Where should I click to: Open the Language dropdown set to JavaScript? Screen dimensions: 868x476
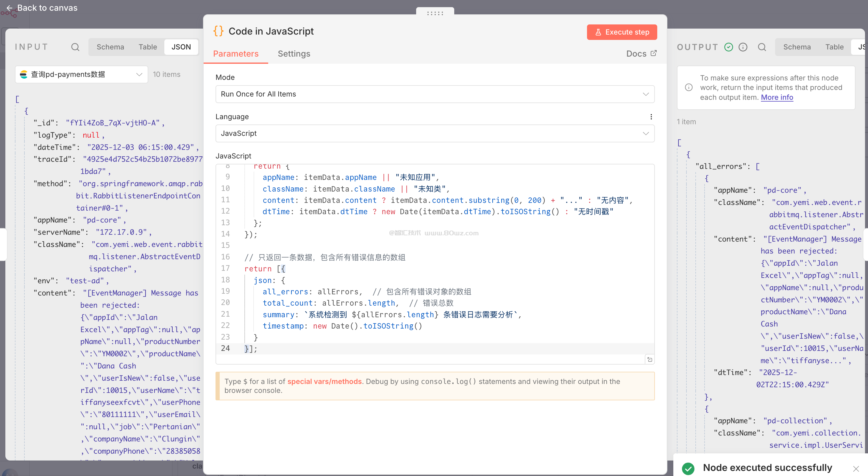(435, 133)
